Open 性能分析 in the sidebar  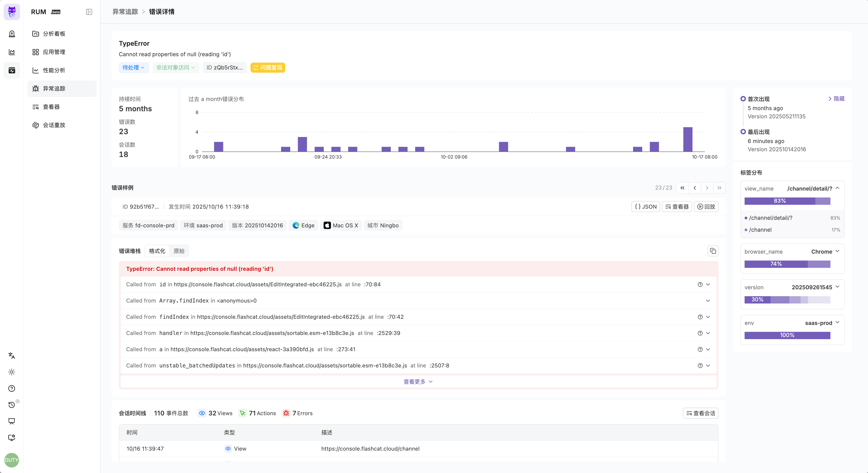[54, 70]
